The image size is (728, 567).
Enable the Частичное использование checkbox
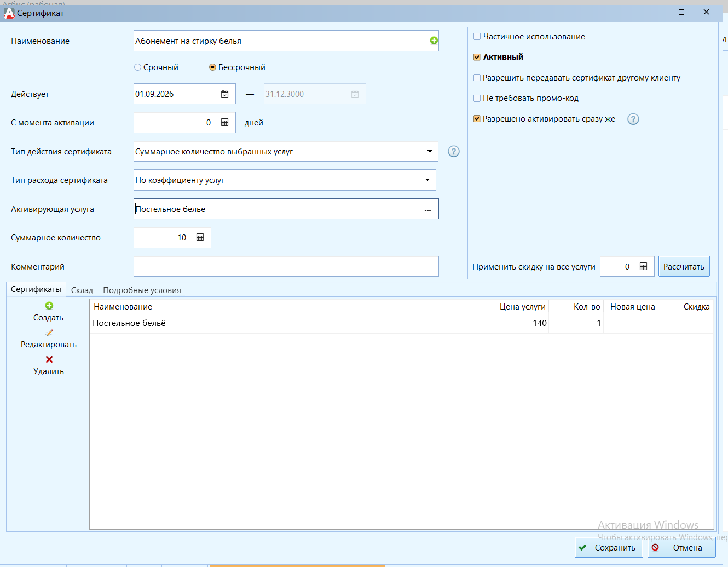[477, 37]
